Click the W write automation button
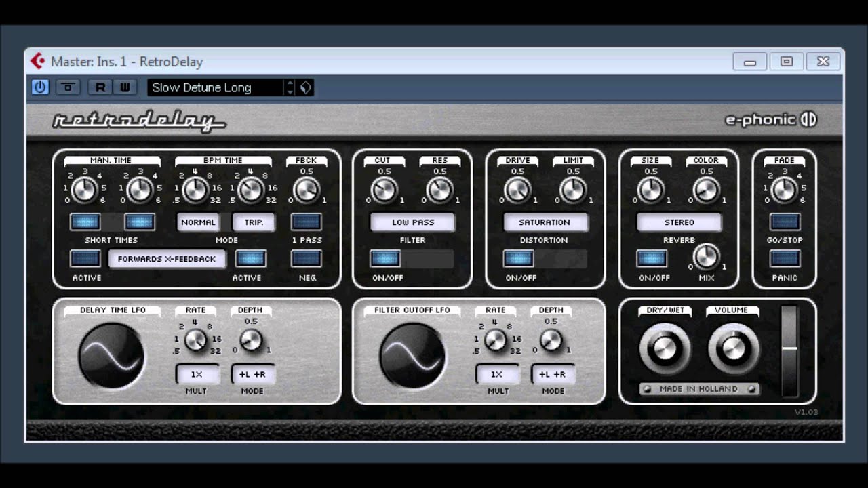The width and height of the screenshot is (868, 488). (x=125, y=87)
